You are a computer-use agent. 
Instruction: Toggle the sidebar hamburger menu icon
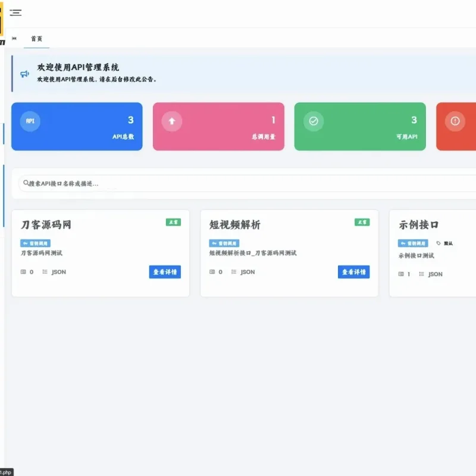pyautogui.click(x=15, y=12)
